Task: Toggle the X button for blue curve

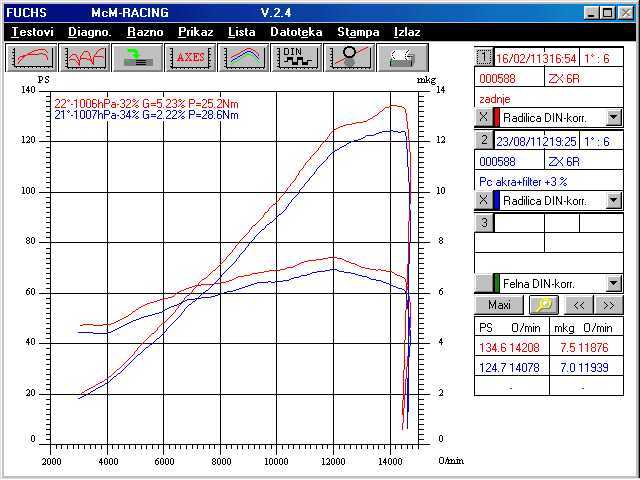Action: tap(482, 200)
